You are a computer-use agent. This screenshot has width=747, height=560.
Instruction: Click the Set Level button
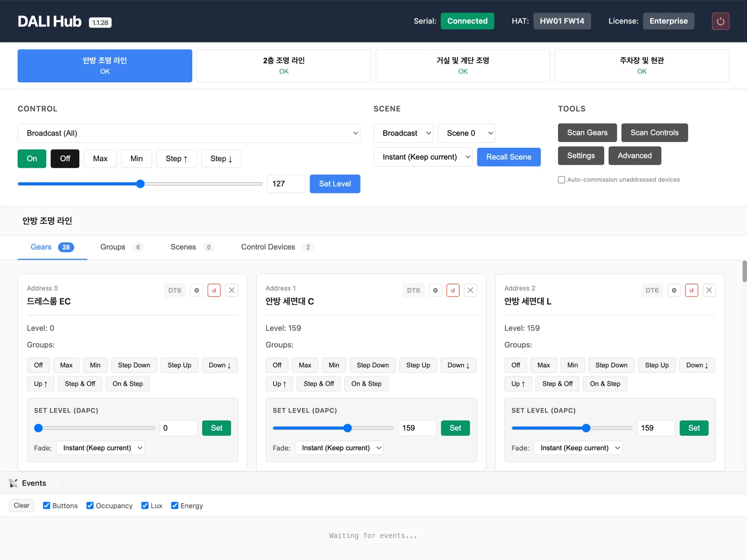(x=335, y=184)
